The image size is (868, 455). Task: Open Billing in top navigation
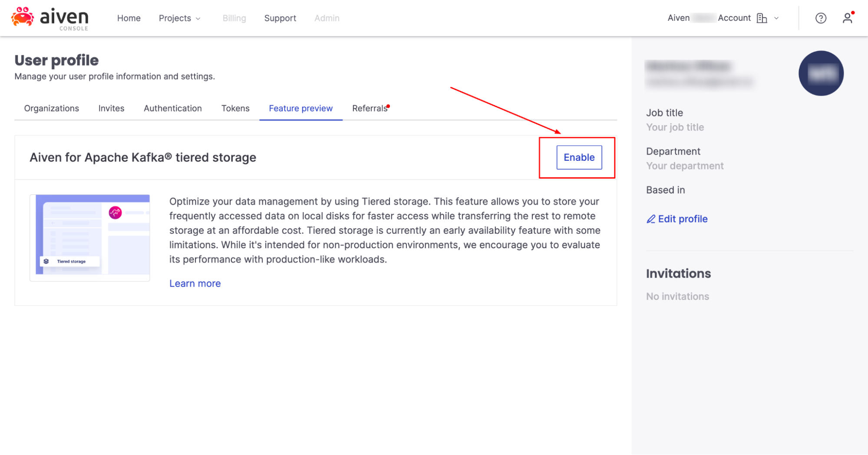pyautogui.click(x=234, y=18)
